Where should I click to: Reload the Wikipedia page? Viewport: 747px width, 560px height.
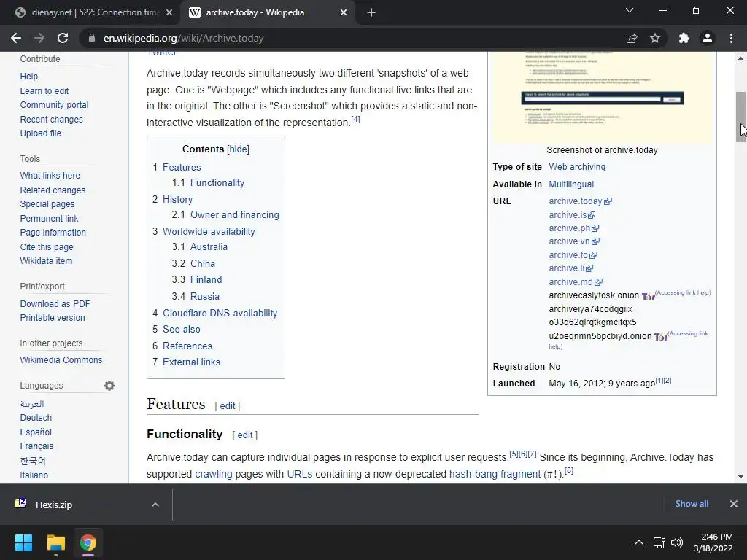[x=63, y=38]
